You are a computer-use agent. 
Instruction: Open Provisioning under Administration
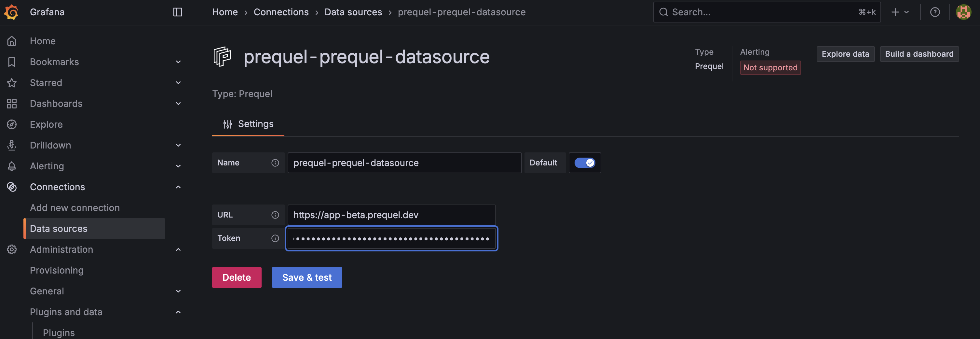[57, 270]
